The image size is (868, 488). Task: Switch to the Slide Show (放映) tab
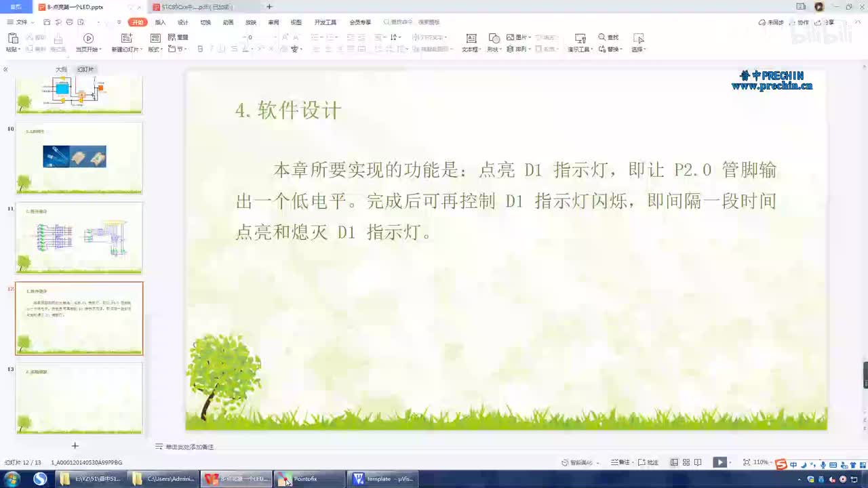(251, 22)
